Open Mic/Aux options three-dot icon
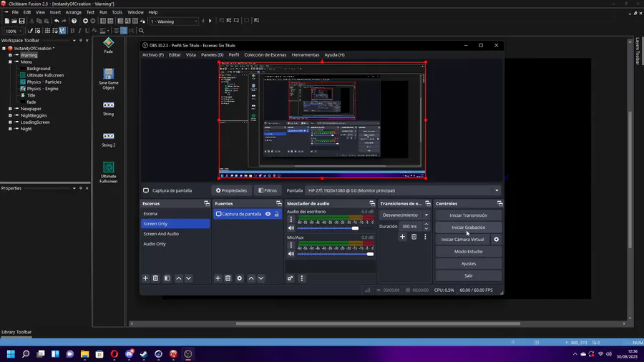The image size is (644, 362). tap(291, 245)
